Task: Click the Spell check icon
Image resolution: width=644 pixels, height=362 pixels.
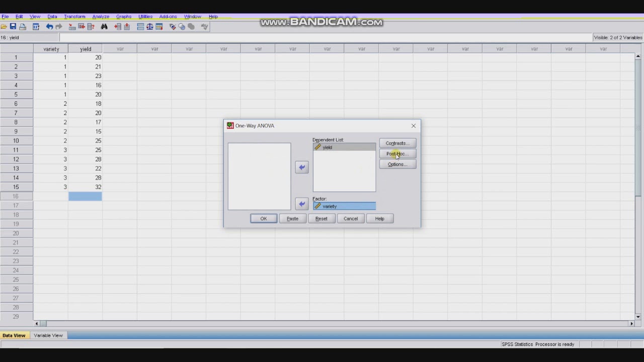Action: (204, 27)
